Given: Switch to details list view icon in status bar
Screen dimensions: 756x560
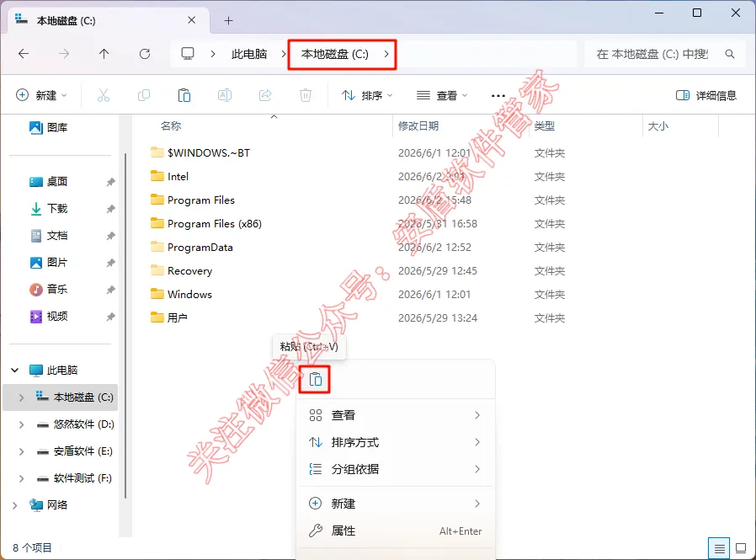Looking at the screenshot, I should point(719,548).
